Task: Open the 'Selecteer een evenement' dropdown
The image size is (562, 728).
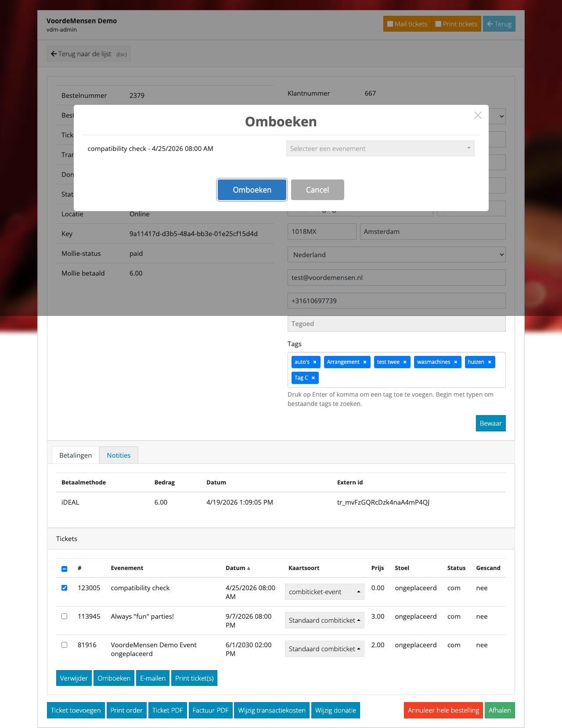Action: pyautogui.click(x=380, y=148)
